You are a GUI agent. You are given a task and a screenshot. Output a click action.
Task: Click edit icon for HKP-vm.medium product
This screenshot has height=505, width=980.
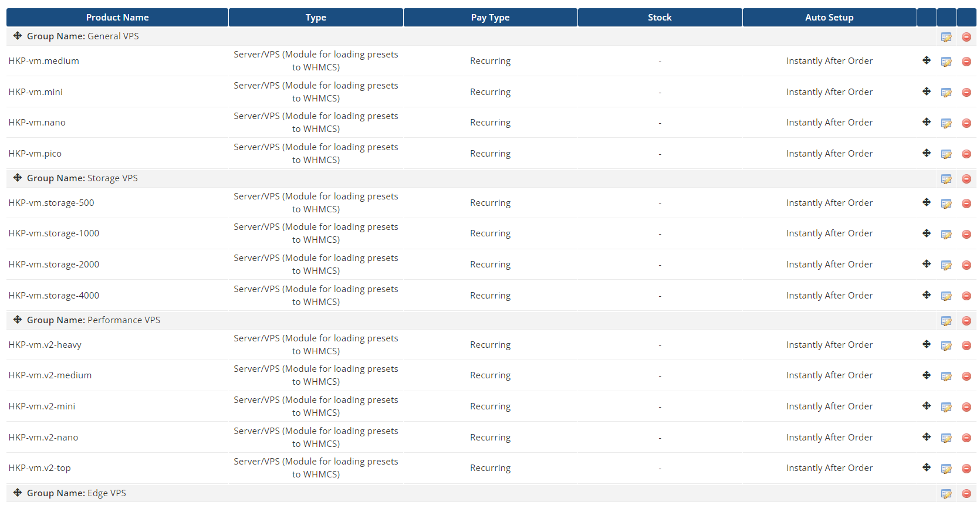click(946, 62)
